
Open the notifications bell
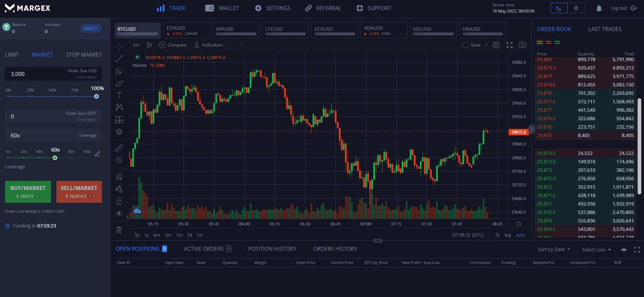point(599,8)
